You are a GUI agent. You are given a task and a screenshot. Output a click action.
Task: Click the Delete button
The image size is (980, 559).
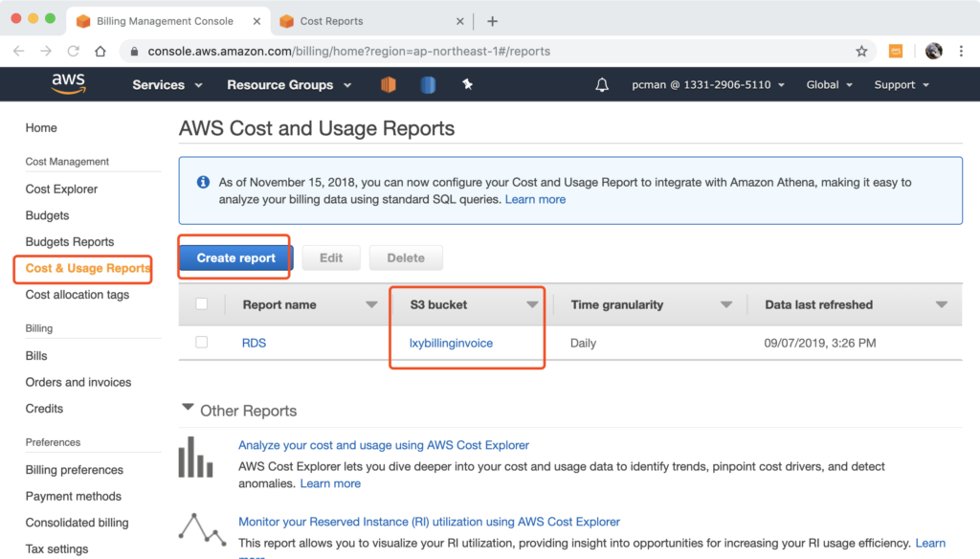pos(406,257)
